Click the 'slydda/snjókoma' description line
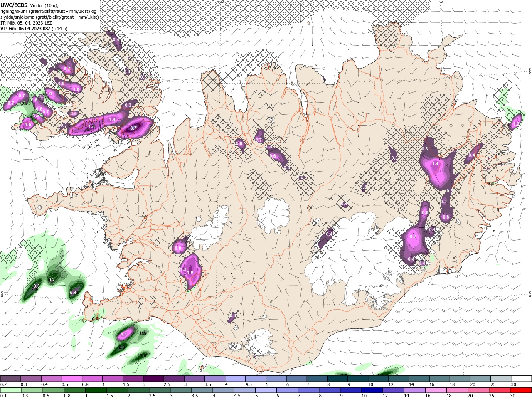 pos(50,17)
